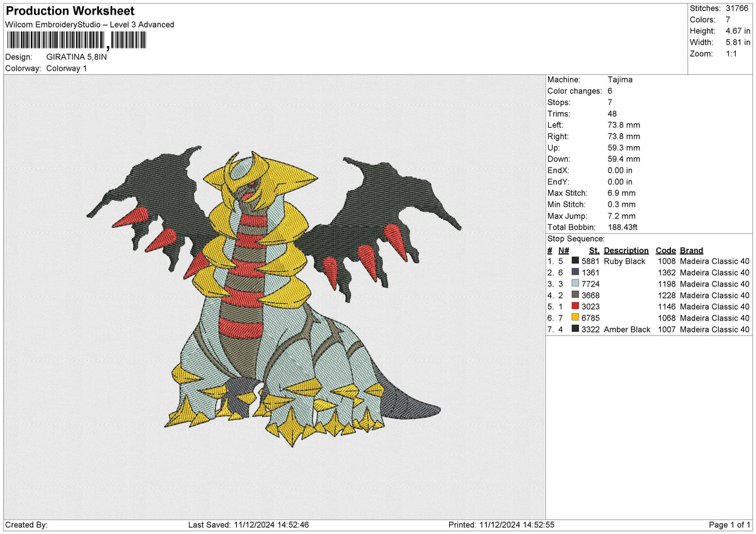This screenshot has width=756, height=534.
Task: Click the brown swatch for code 1228
Action: coord(575,295)
